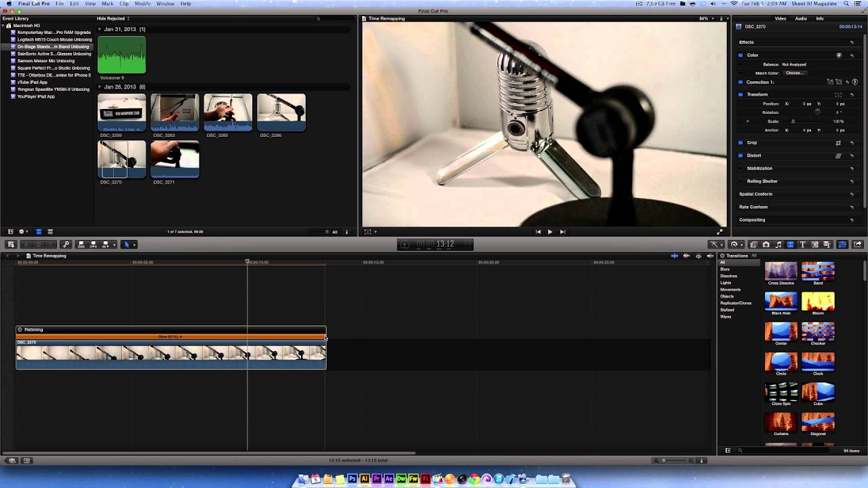Toggle the Inspector sliders button

842,245
